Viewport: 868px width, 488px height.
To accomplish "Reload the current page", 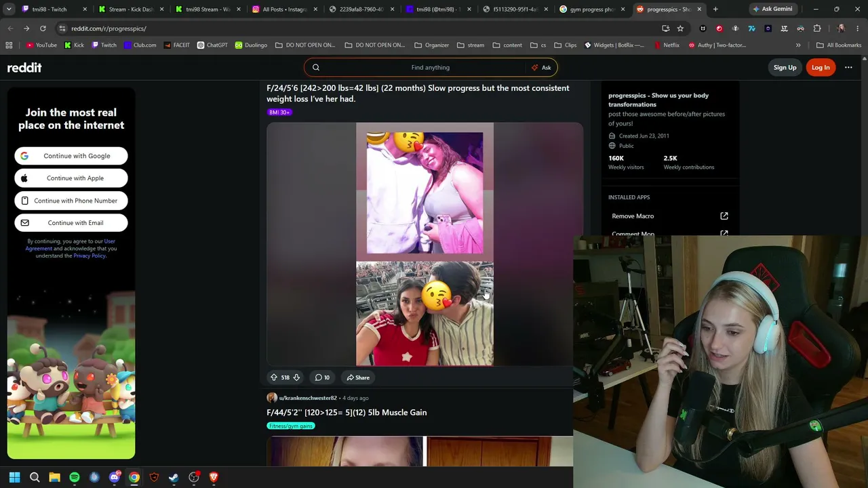I will pos(43,28).
